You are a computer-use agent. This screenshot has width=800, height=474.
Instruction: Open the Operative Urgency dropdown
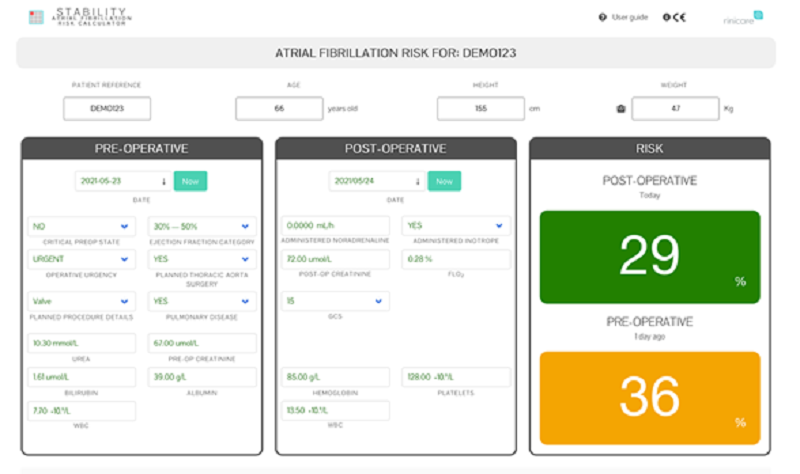(82, 259)
